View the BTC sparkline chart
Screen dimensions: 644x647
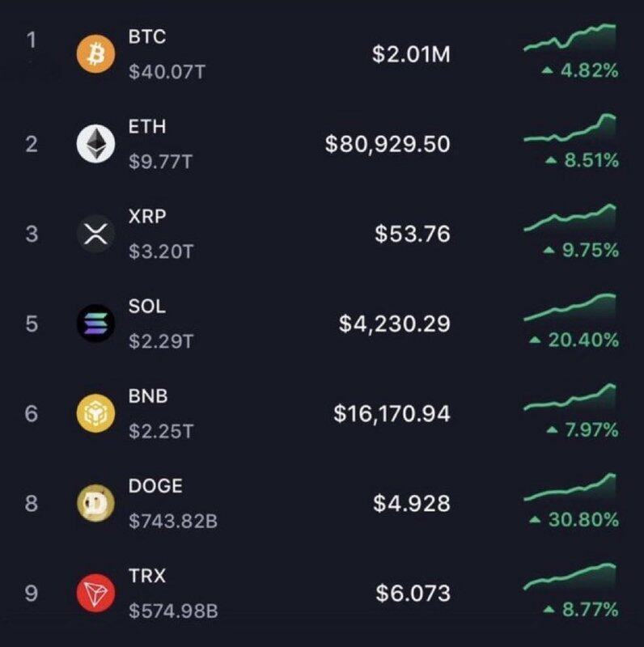(x=570, y=39)
